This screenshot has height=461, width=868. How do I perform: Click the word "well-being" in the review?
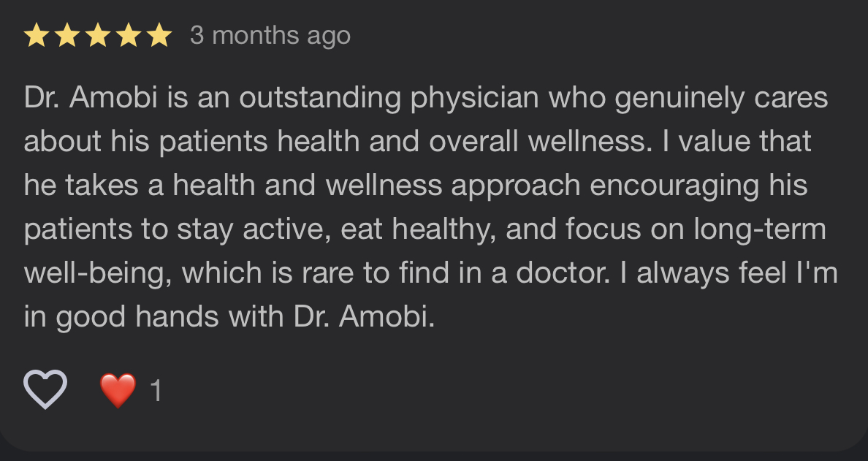[97, 274]
